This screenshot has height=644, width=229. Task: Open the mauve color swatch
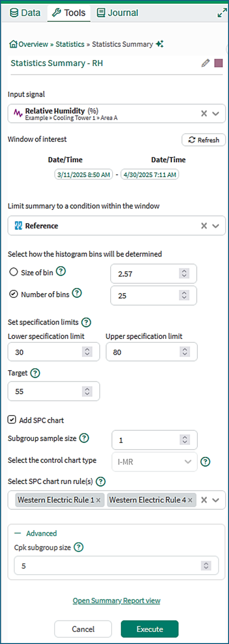218,63
